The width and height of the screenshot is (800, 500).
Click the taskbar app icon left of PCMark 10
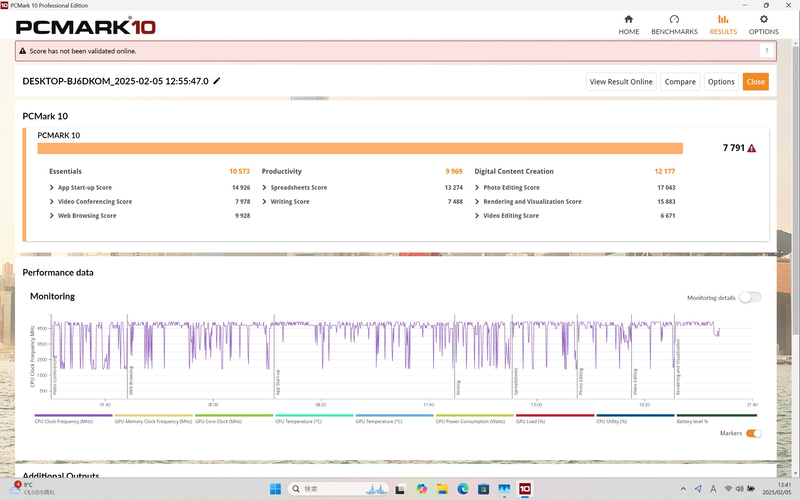click(504, 489)
